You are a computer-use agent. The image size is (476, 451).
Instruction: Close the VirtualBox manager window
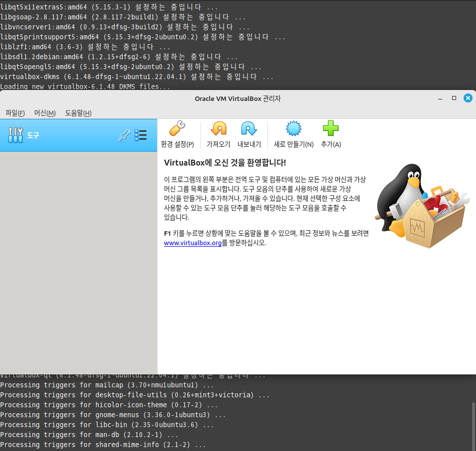468,98
